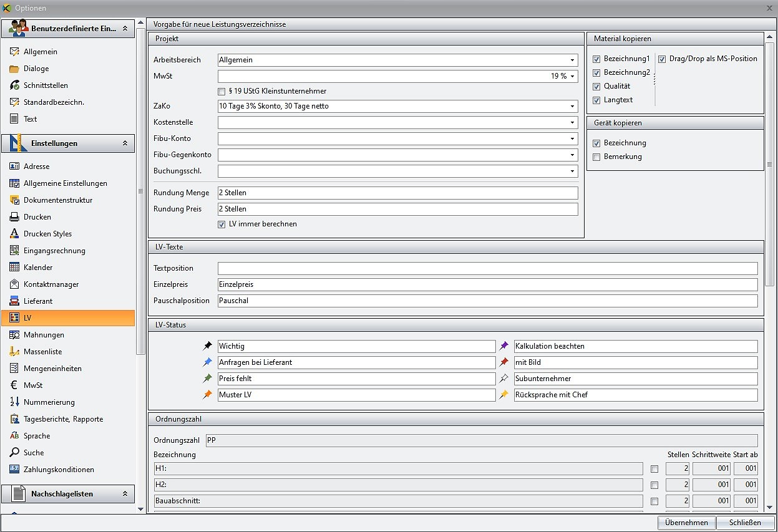Click the Kalkulation beachten status field
Image resolution: width=778 pixels, height=532 pixels.
636,346
